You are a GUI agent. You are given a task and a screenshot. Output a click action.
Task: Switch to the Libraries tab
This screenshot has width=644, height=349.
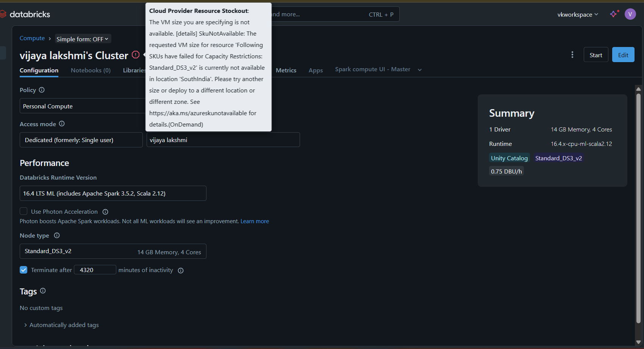[134, 70]
